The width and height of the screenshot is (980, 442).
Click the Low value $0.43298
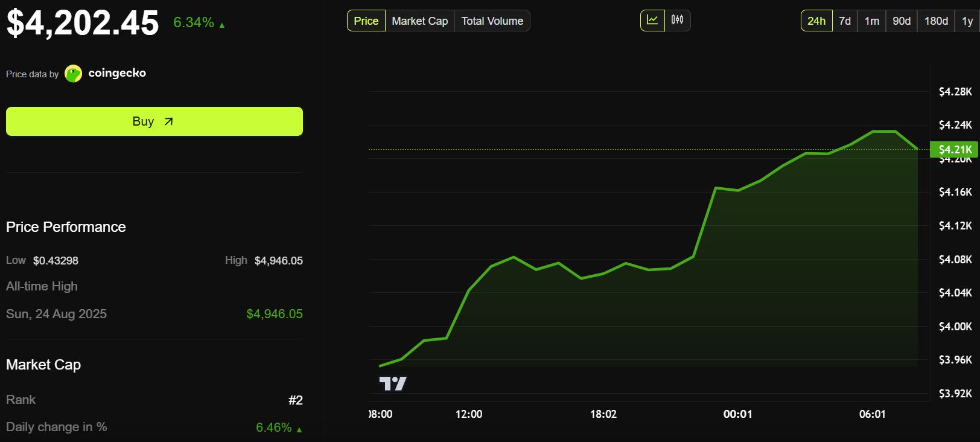click(x=56, y=261)
